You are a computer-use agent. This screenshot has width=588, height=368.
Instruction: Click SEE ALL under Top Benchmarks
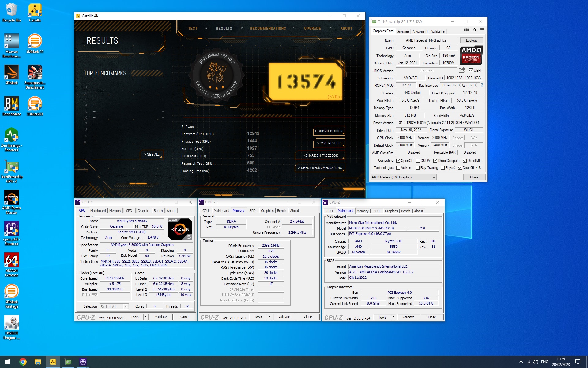(x=151, y=155)
